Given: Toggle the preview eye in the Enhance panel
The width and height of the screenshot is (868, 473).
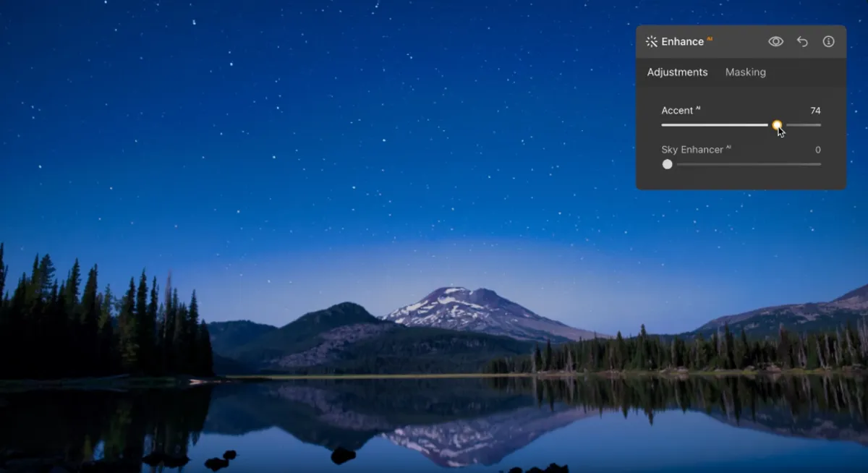Looking at the screenshot, I should [x=775, y=41].
